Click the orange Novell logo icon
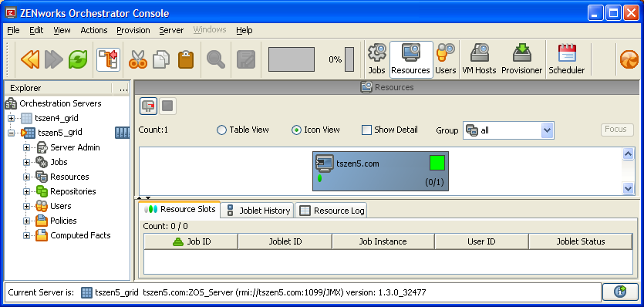This screenshot has width=644, height=307. point(629,59)
